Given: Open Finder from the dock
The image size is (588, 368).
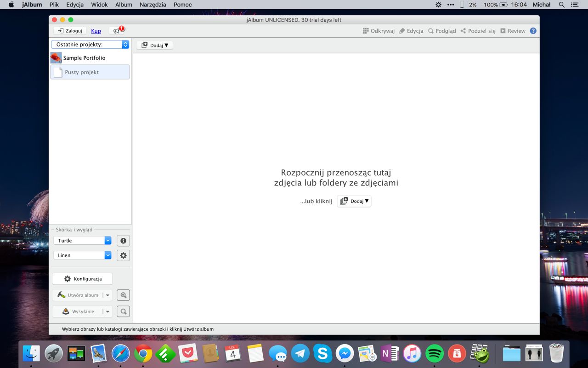Looking at the screenshot, I should tap(31, 353).
